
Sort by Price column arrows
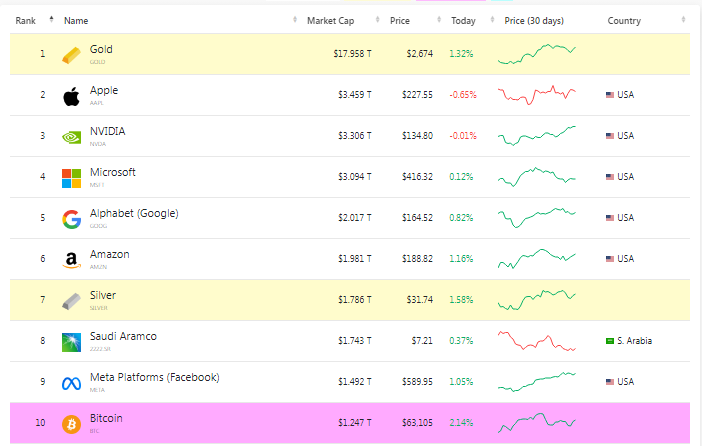pyautogui.click(x=439, y=19)
